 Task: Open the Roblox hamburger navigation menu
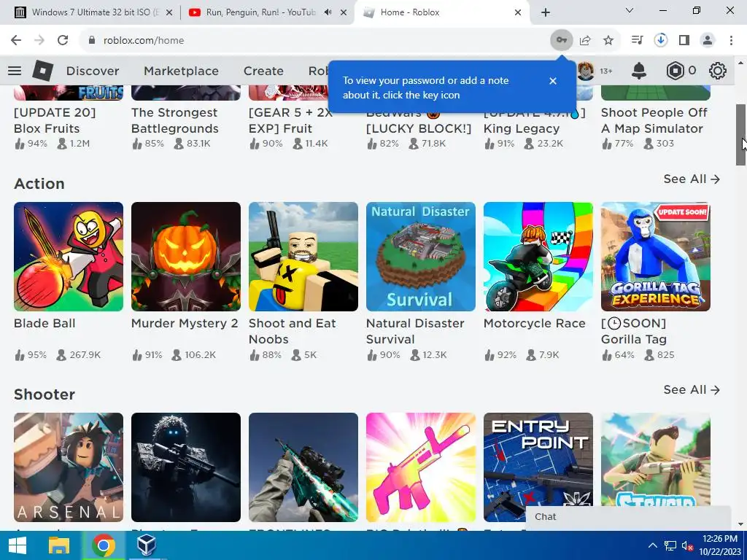click(15, 71)
